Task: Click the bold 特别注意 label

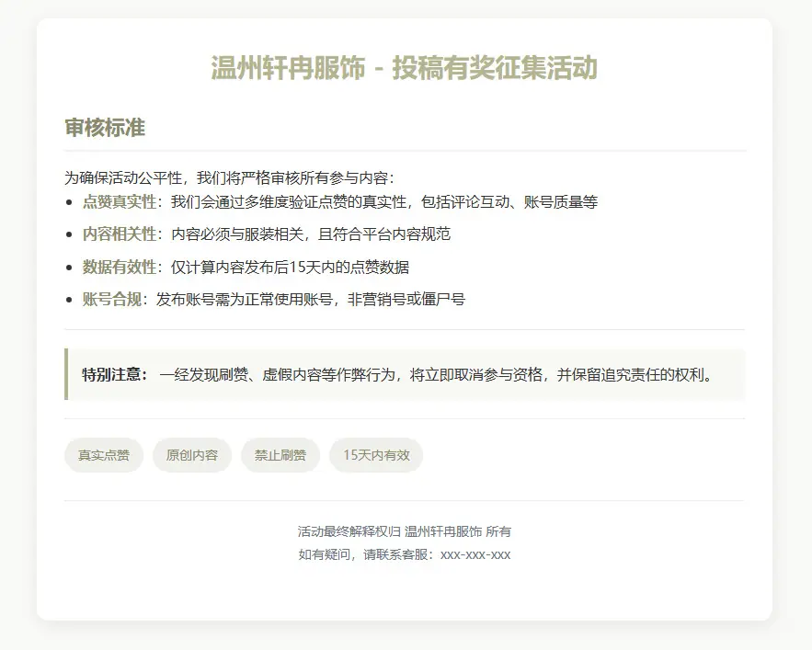Action: 115,374
